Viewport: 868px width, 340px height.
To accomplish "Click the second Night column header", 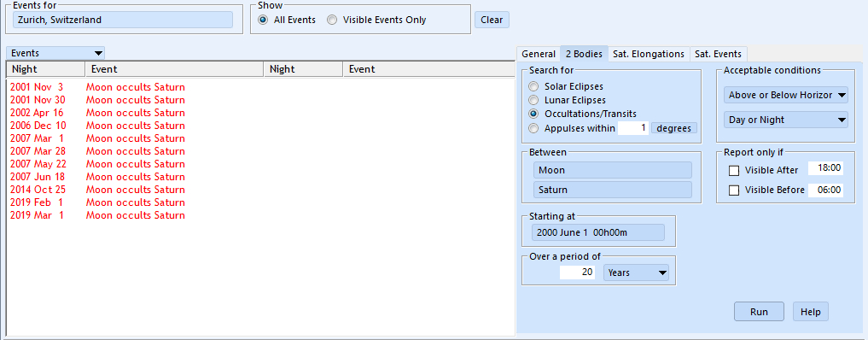I will (x=303, y=69).
